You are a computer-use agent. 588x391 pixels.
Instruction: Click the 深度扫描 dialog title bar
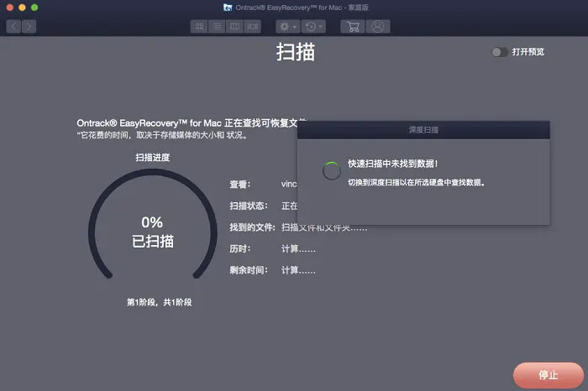(423, 130)
